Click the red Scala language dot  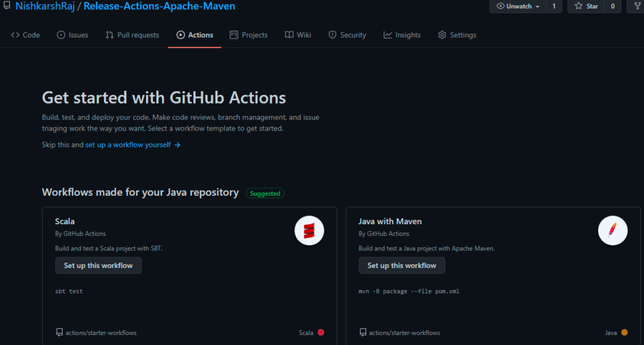pyautogui.click(x=321, y=332)
